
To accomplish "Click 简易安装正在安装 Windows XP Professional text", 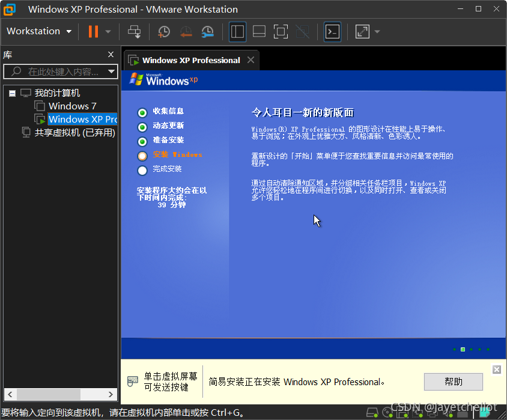I will pyautogui.click(x=297, y=382).
